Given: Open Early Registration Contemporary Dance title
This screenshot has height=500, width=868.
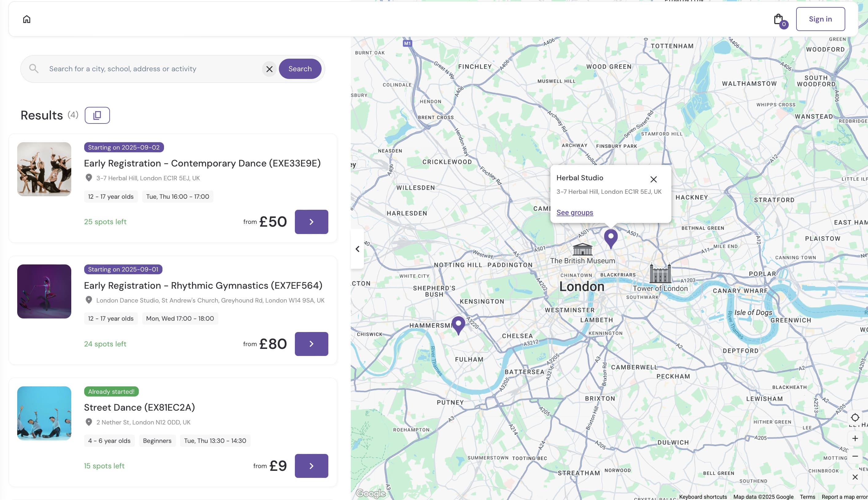Looking at the screenshot, I should coord(202,163).
